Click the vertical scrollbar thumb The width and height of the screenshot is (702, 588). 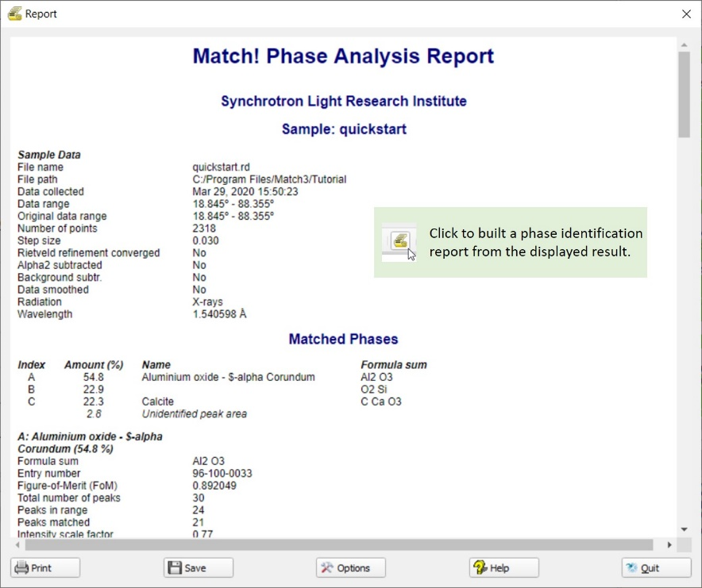[x=684, y=94]
